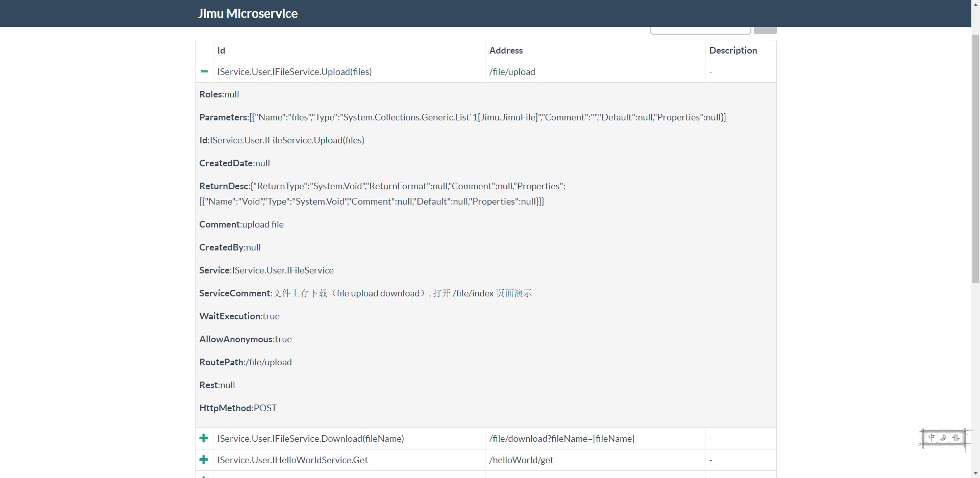Viewport: 980px width, 478px height.
Task: Collapse the expanded IFileService.Upload row
Action: pos(204,71)
